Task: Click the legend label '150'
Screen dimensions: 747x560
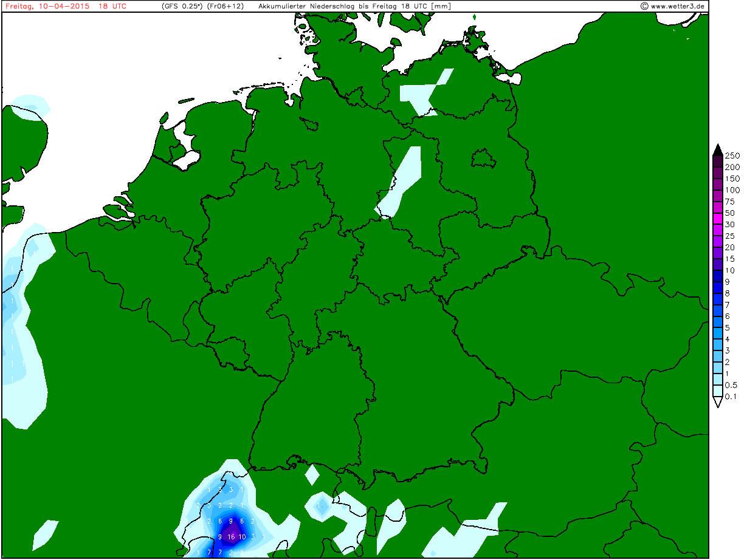Action: pos(732,179)
